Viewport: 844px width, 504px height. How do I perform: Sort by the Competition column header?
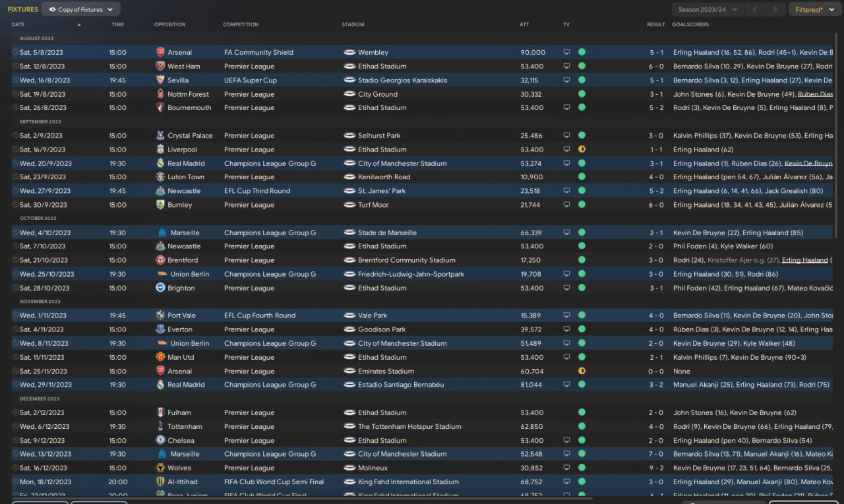click(241, 24)
